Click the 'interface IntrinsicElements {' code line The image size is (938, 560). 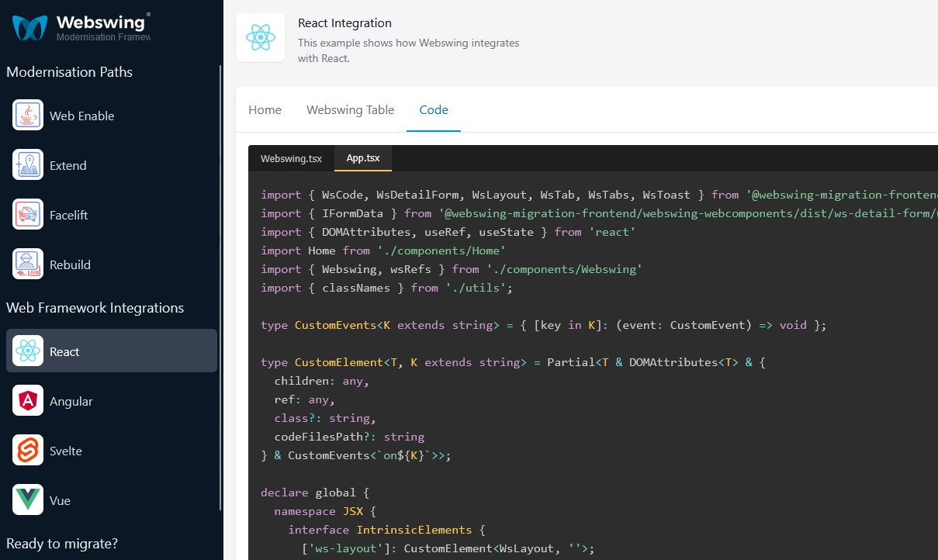pos(386,530)
